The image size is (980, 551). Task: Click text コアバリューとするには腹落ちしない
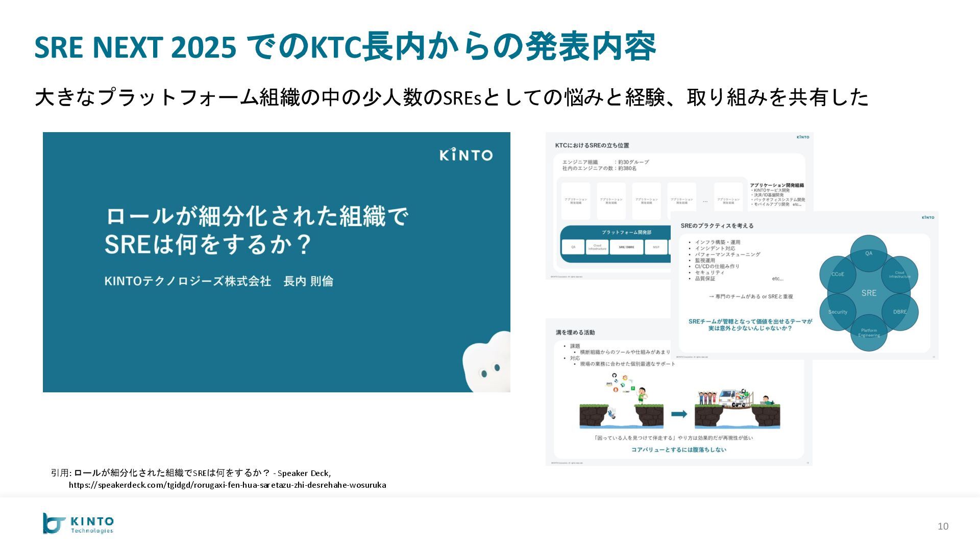pyautogui.click(x=679, y=450)
